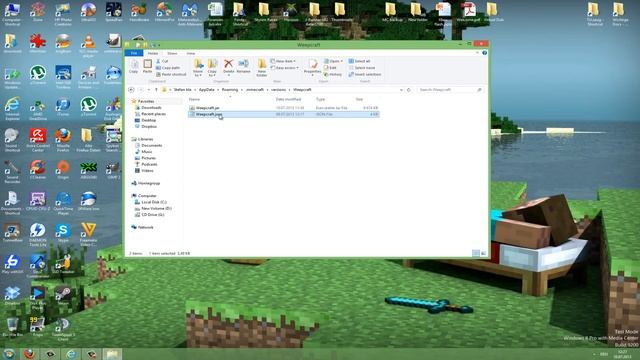Click Edit in the Open group
Viewport: 640px width, 360px height.
point(330,68)
